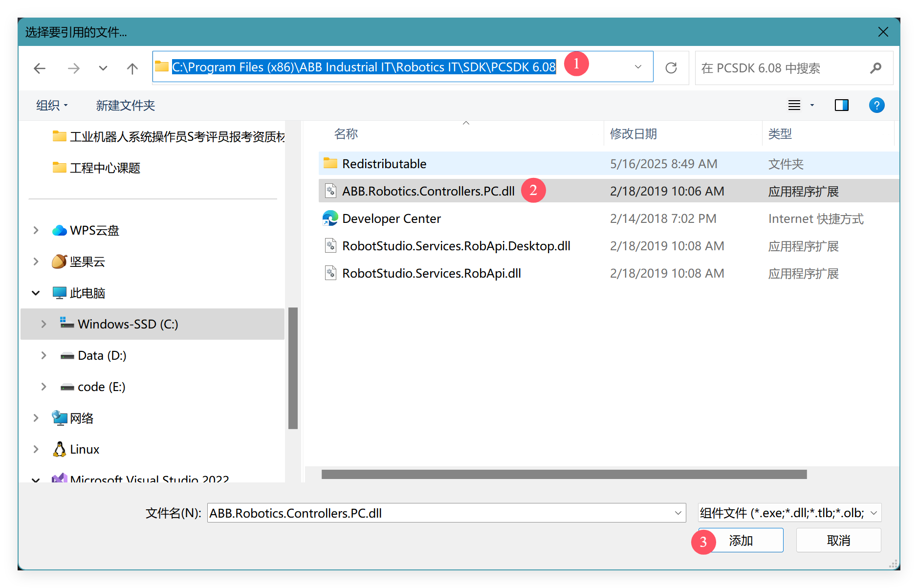Image resolution: width=918 pixels, height=588 pixels.
Task: Open 组件文件 file type filter dropdown
Action: (789, 513)
